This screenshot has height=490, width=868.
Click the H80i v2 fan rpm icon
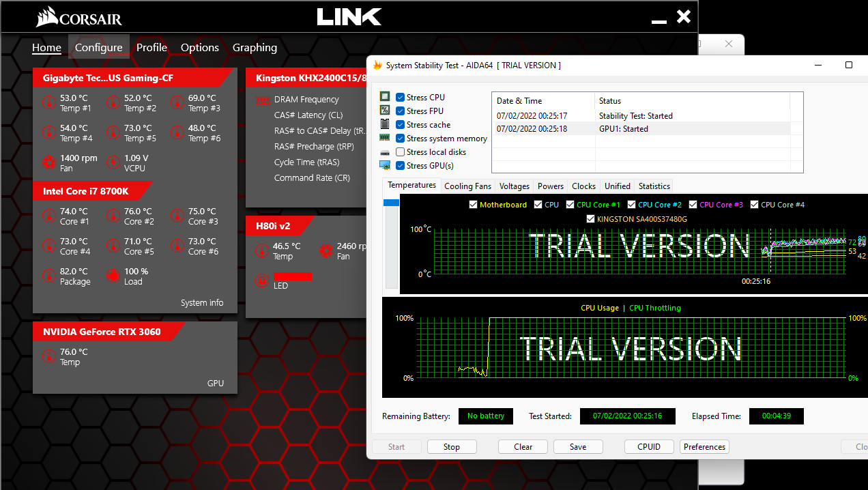click(326, 250)
